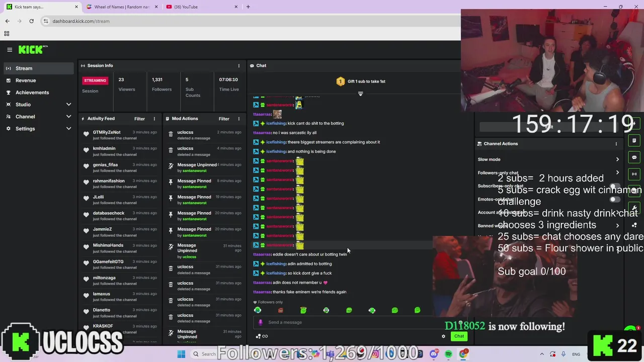644x362 pixels.
Task: Click the browser back arrow
Action: pos(7,21)
